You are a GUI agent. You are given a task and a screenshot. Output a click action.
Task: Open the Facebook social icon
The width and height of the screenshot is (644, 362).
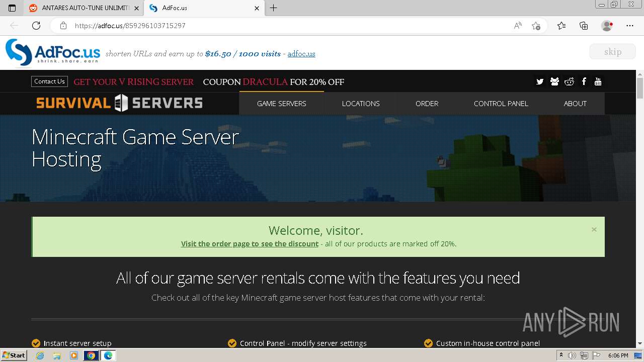click(584, 81)
